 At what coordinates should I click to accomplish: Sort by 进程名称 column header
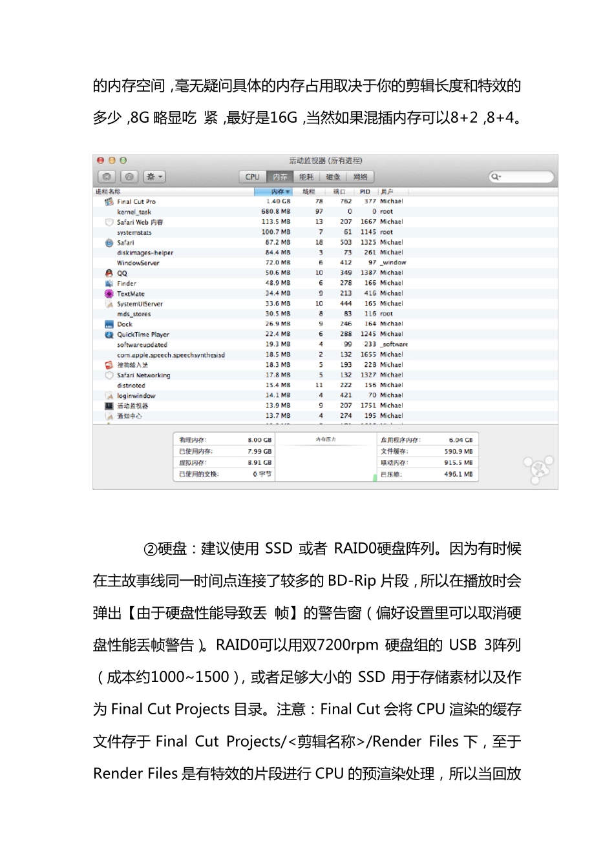click(174, 192)
